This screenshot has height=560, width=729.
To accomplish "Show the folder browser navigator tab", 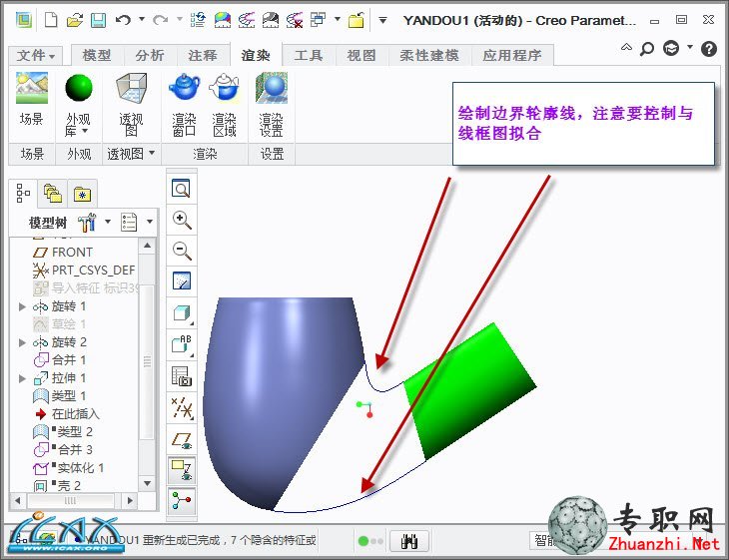I will coord(53,193).
